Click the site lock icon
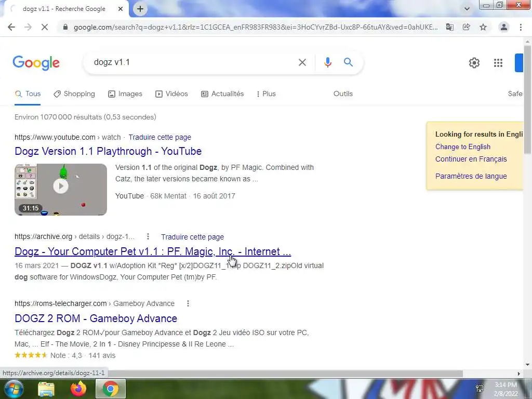The image size is (532, 399). (65, 27)
